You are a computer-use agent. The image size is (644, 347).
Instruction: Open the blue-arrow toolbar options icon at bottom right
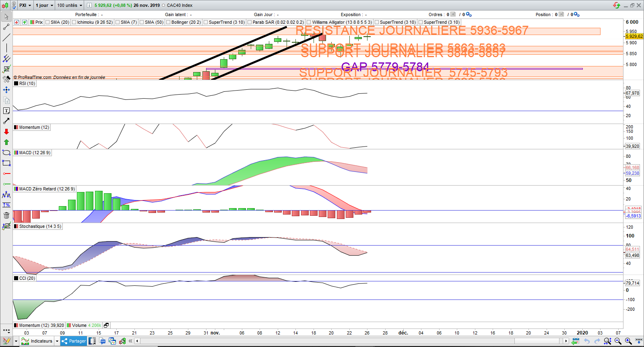pos(639,341)
